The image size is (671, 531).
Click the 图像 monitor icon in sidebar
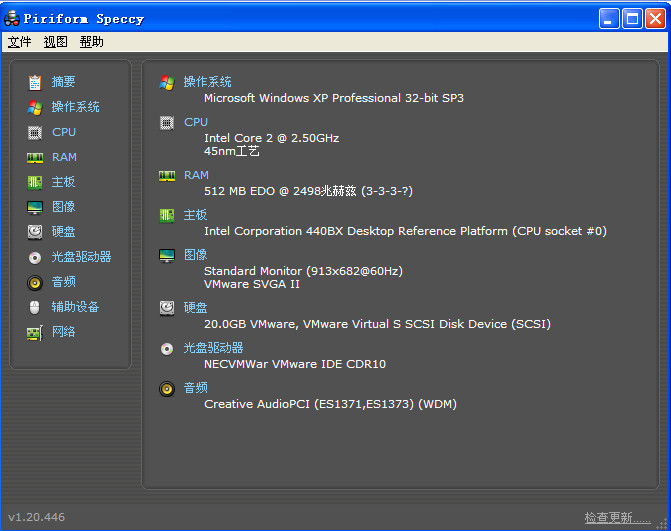[x=35, y=207]
